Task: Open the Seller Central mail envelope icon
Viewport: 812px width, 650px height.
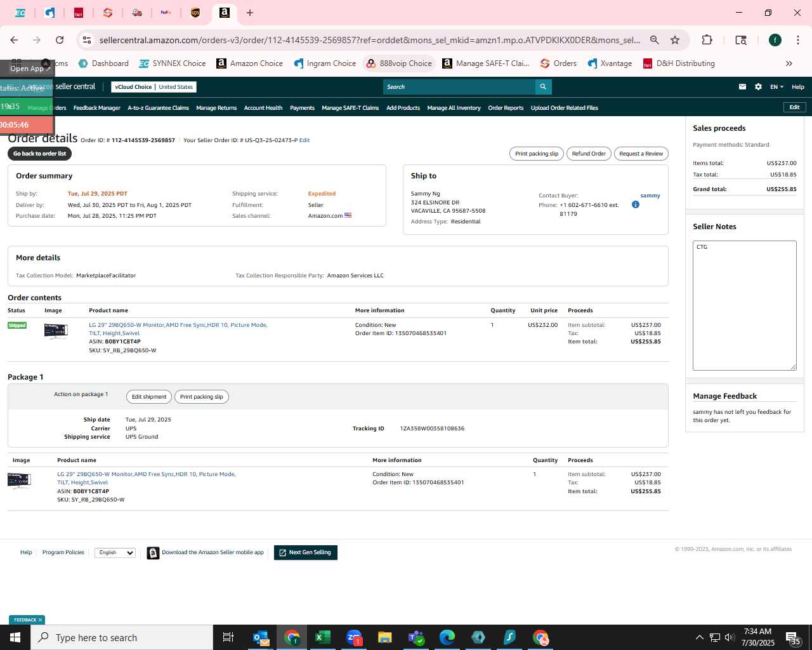Action: click(x=742, y=87)
